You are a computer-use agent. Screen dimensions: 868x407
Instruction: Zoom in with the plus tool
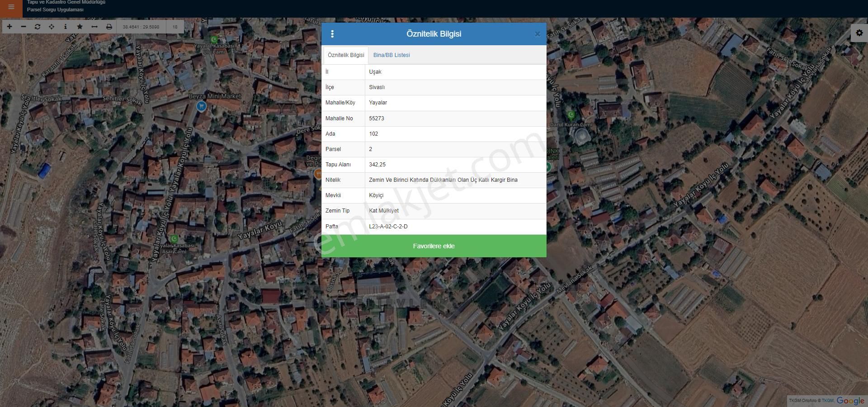pyautogui.click(x=9, y=27)
